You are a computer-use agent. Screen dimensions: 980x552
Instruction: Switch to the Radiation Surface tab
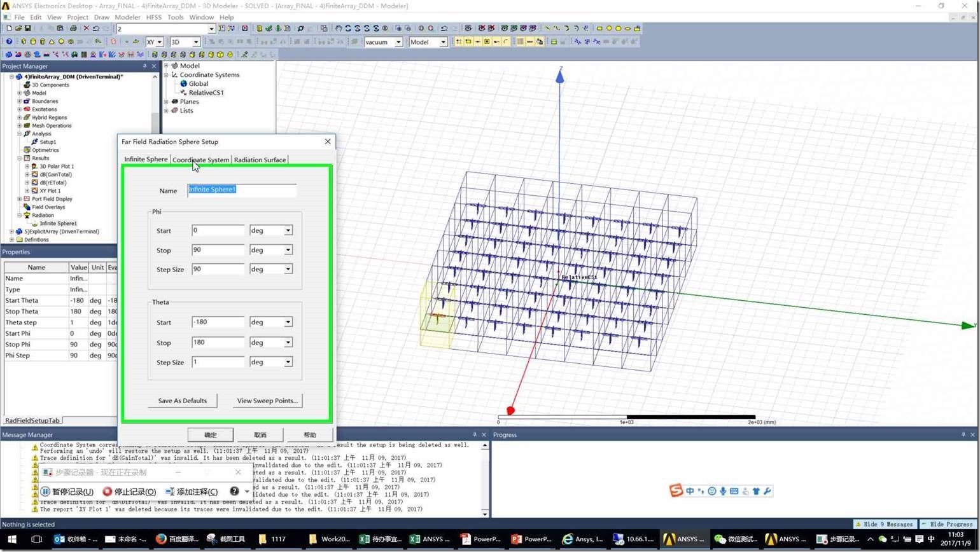tap(260, 160)
